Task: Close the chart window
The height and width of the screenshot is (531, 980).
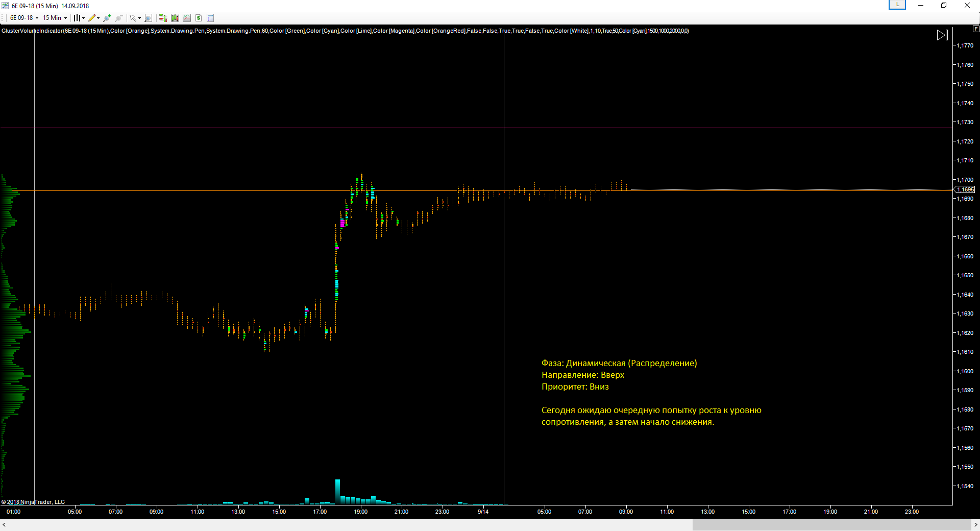Action: tap(967, 5)
